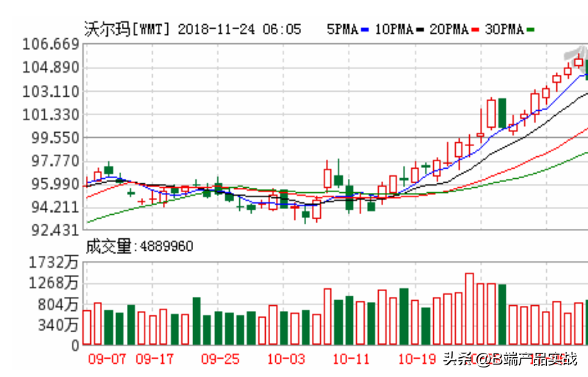588x377 pixels.
Task: Click the large green candlestick near 101.330
Action: (x=502, y=113)
